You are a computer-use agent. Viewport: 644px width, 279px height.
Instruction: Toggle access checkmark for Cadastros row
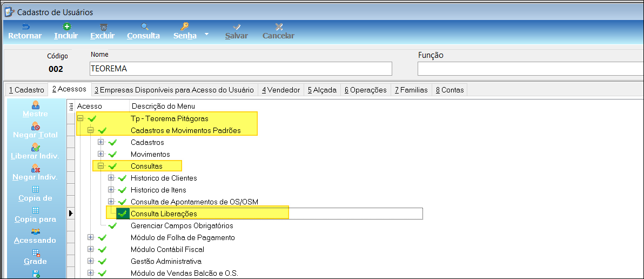pos(112,143)
